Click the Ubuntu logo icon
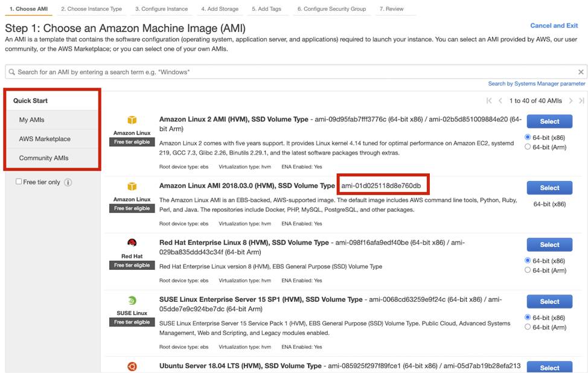This screenshot has height=373, width=588. pos(132,366)
